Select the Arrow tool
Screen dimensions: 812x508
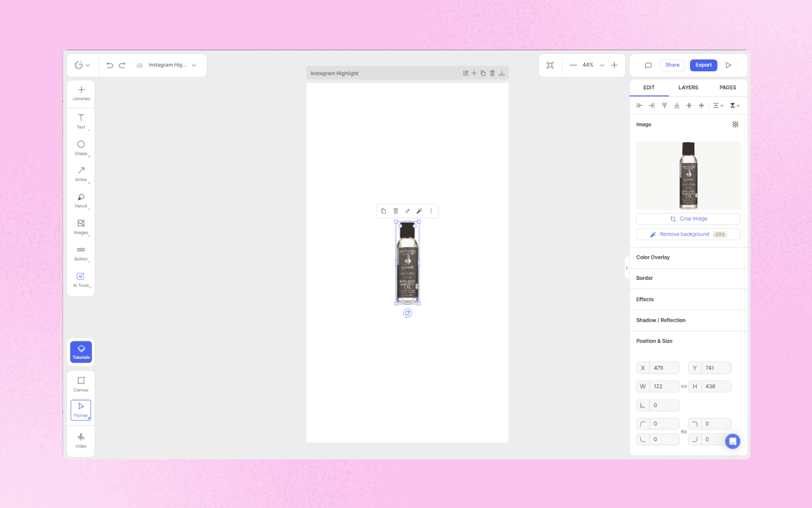coord(80,173)
